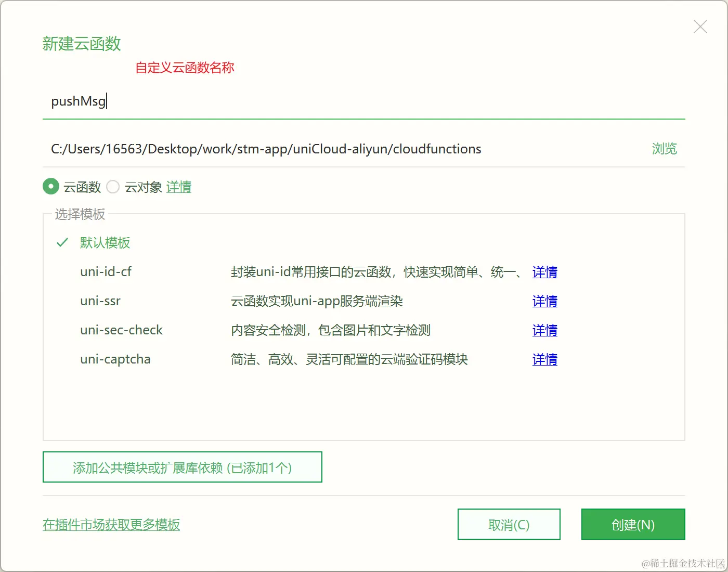Choose the 默认模板 template

tap(105, 243)
